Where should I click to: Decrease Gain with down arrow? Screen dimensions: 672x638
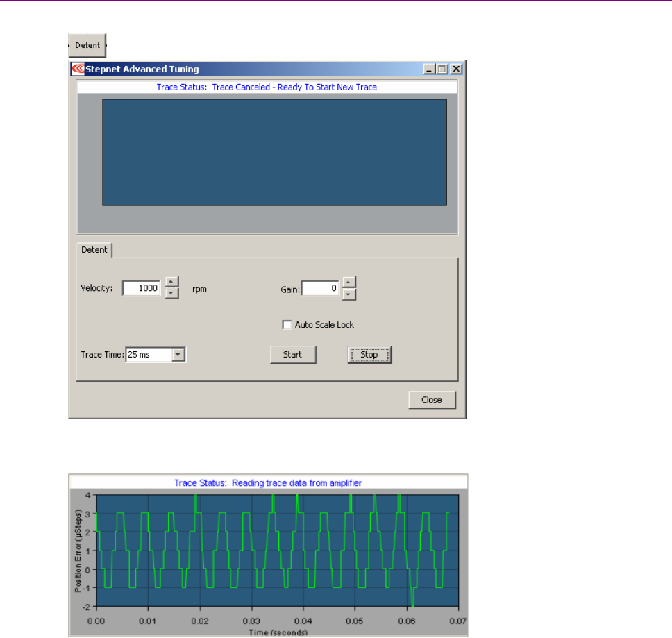click(x=349, y=294)
